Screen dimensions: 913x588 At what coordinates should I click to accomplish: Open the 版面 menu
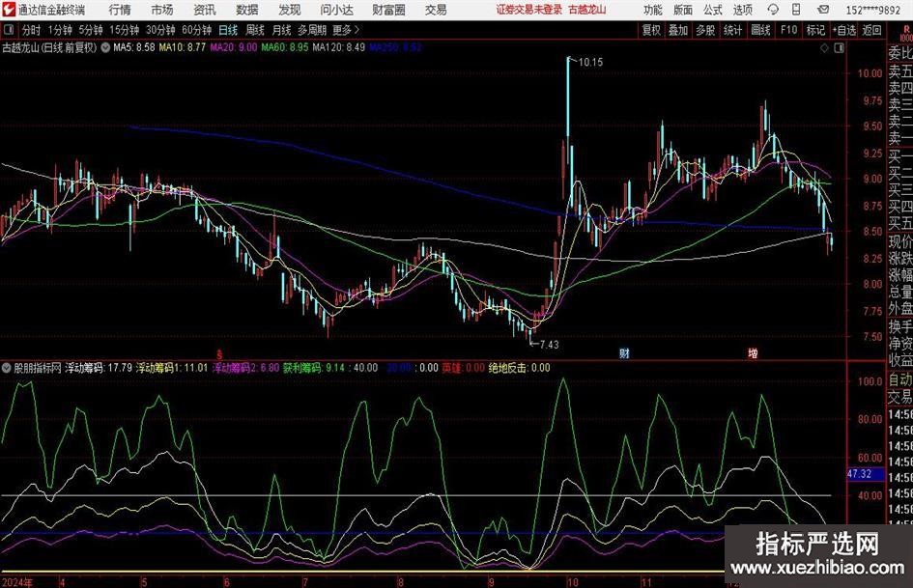coord(683,10)
